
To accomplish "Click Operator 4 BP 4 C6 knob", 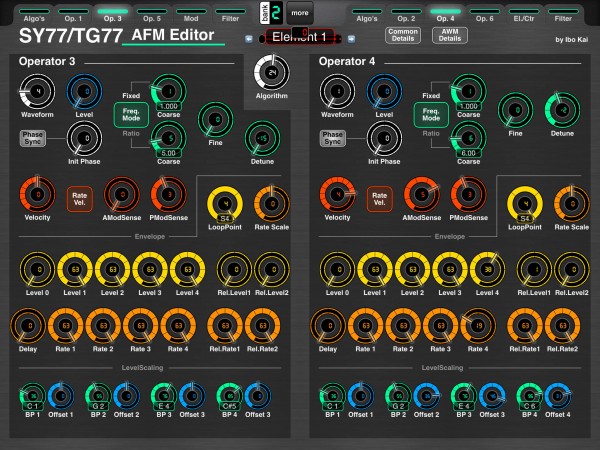I will coord(530,396).
